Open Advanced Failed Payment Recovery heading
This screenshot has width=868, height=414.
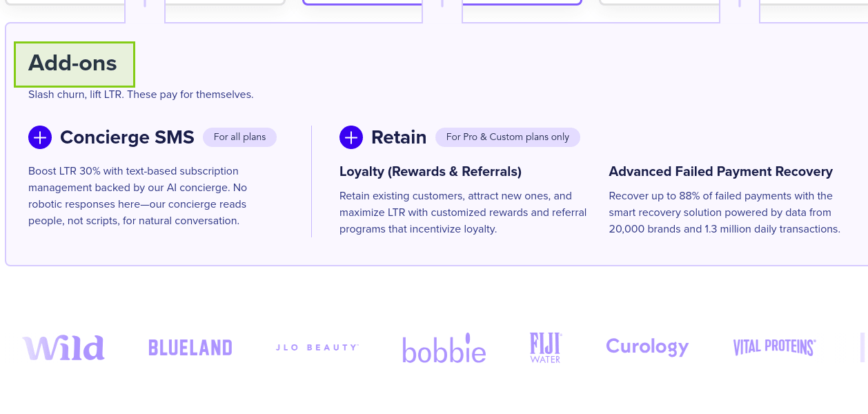[720, 172]
